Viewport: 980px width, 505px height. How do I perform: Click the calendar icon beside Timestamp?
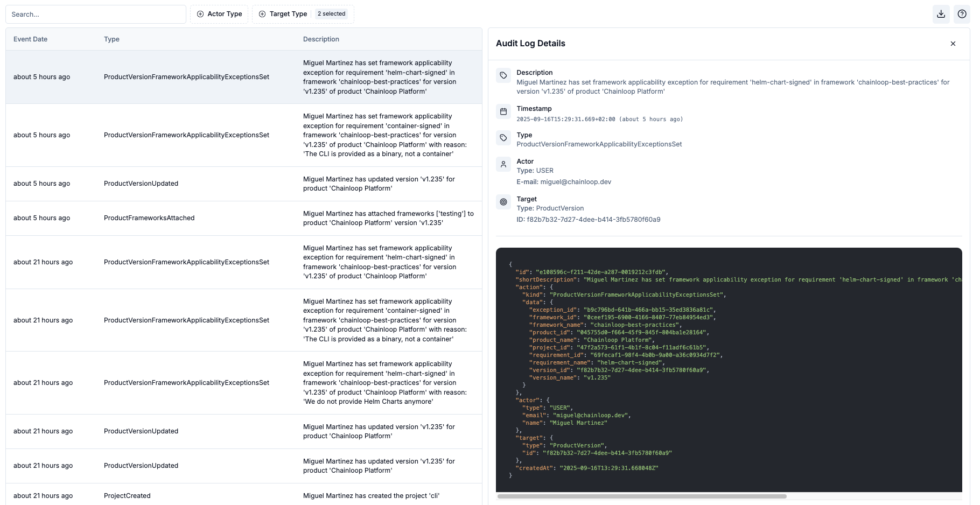pyautogui.click(x=503, y=111)
